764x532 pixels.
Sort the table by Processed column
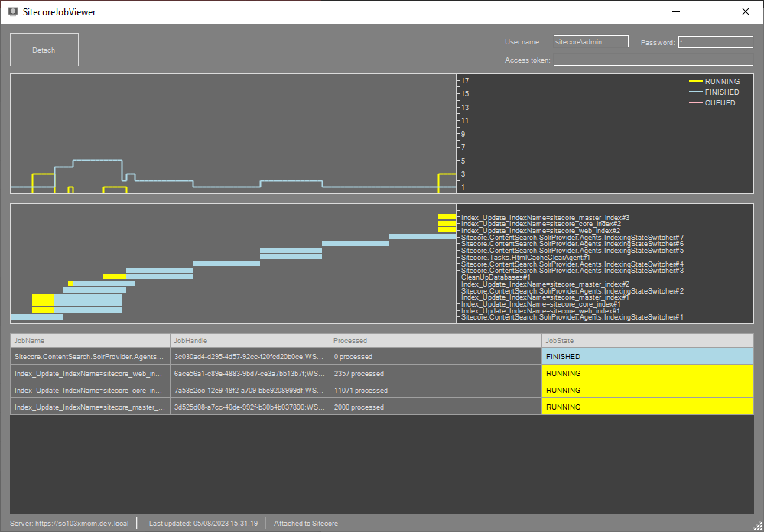(x=435, y=340)
